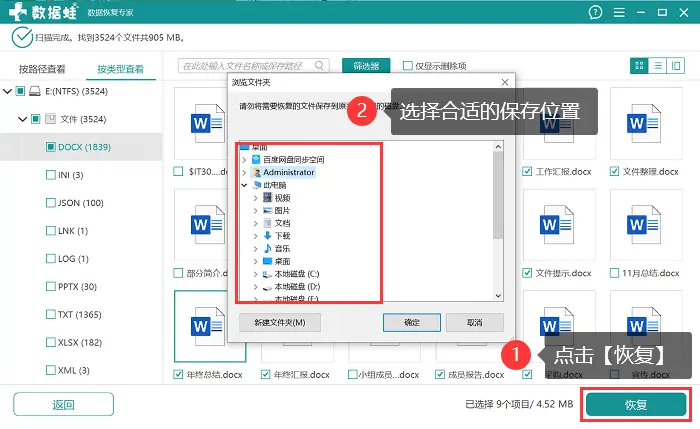Image resolution: width=700 pixels, height=429 pixels.
Task: Create folder with 新建文件夹(M) button
Action: (x=280, y=322)
